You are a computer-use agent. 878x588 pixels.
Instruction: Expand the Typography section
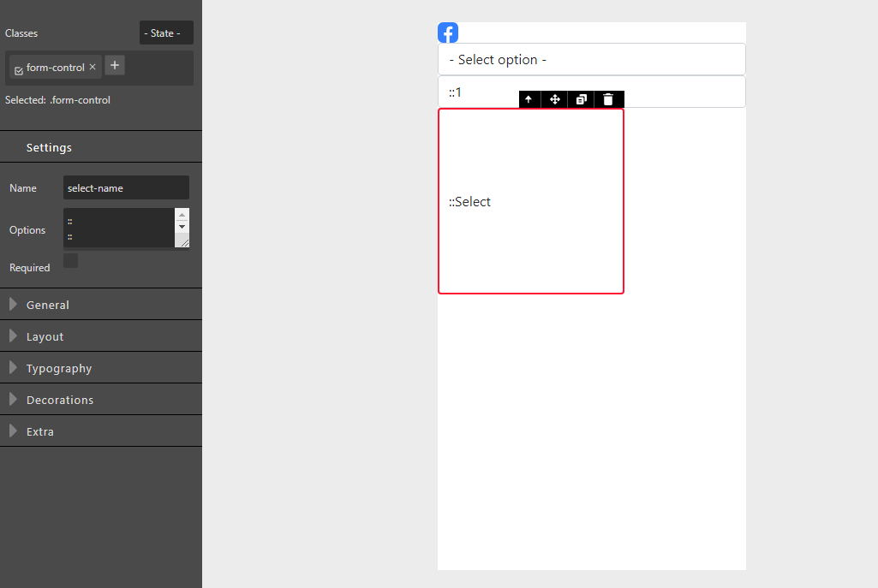pos(101,367)
